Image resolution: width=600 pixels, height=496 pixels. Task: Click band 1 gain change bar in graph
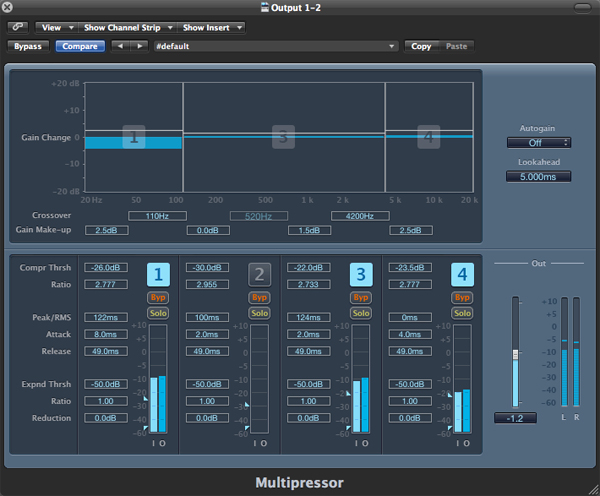[x=133, y=143]
